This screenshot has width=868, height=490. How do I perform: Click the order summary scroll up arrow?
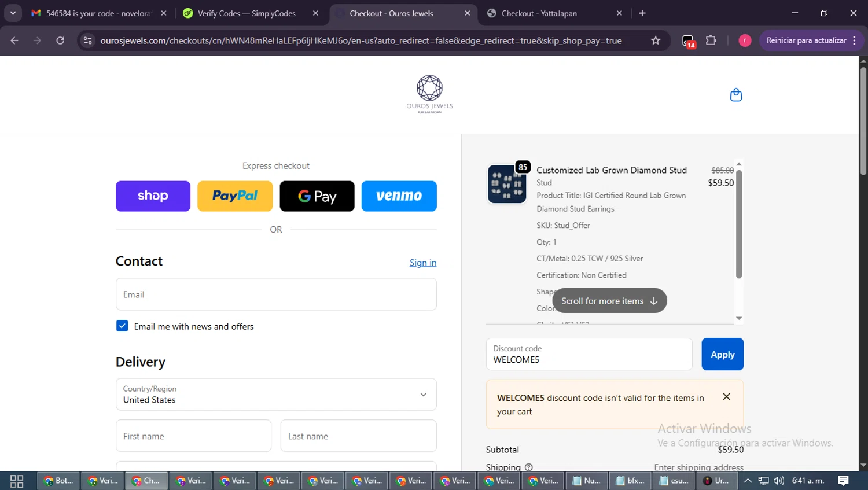tap(739, 164)
